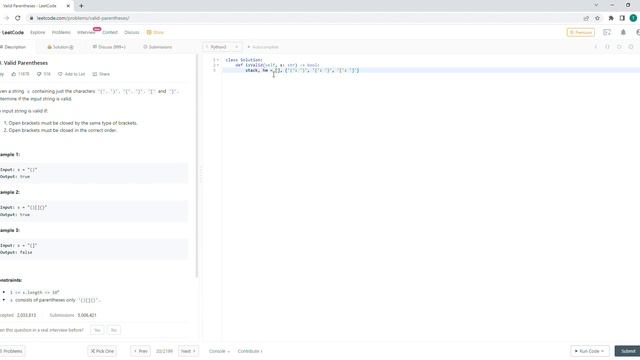Click the Valid Parentheses problem title
This screenshot has width=640, height=360.
tap(25, 63)
